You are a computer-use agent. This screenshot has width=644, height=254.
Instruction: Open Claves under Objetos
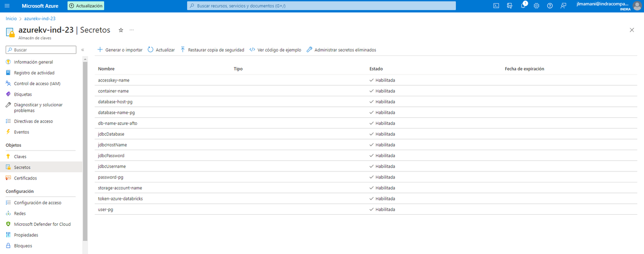(x=20, y=157)
